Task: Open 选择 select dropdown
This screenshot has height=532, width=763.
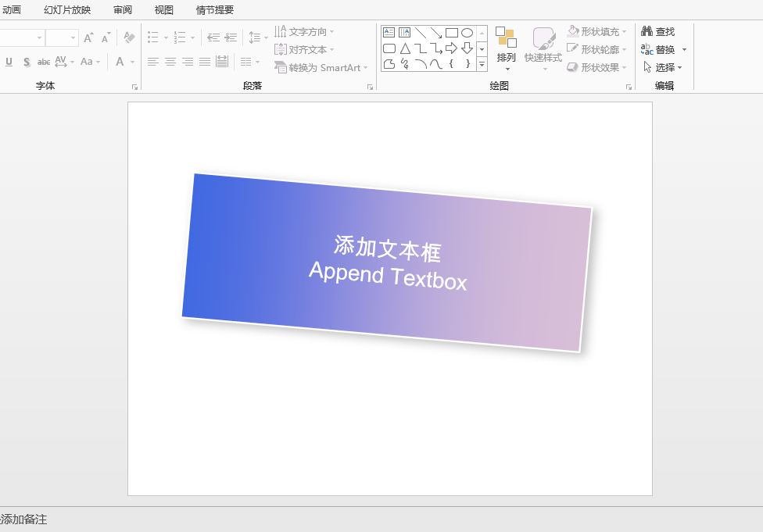Action: (662, 68)
